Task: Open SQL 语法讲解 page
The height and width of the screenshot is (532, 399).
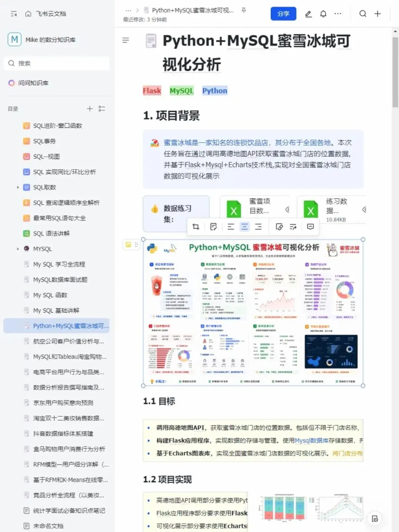Action: [x=51, y=233]
